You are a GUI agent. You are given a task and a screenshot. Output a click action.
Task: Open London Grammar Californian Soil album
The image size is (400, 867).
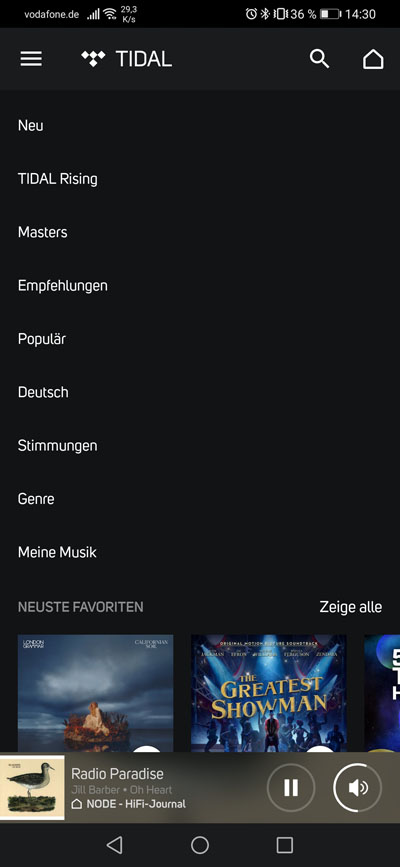(x=95, y=693)
